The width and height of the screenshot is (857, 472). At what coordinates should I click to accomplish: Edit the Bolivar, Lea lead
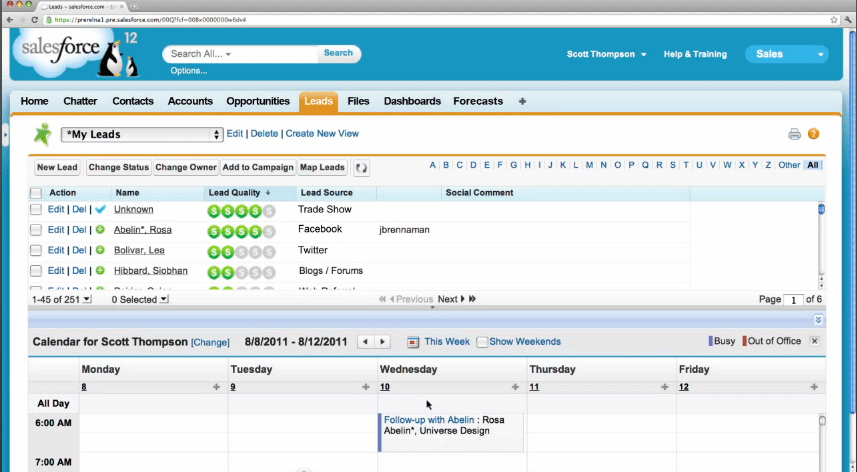pyautogui.click(x=56, y=250)
